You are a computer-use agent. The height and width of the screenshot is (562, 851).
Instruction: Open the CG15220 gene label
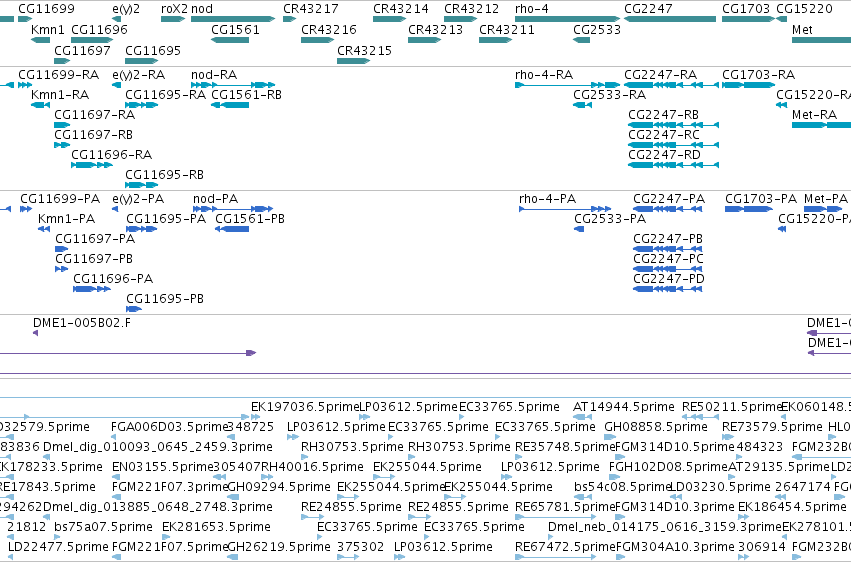pos(804,9)
